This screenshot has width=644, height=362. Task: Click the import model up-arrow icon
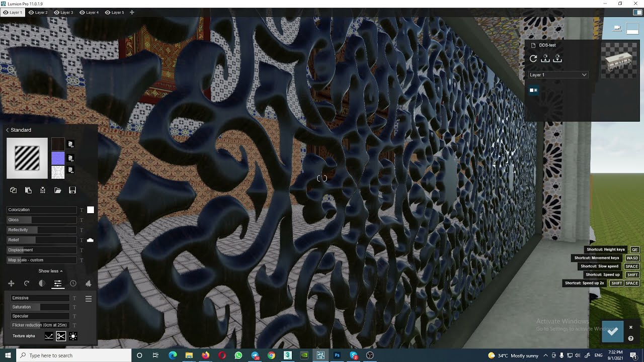pyautogui.click(x=545, y=59)
